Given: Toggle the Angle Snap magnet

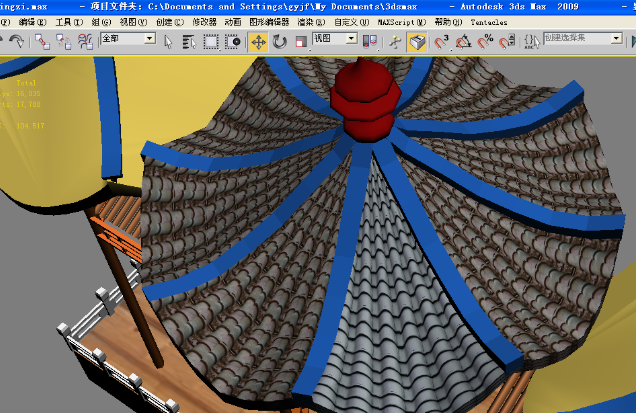Looking at the screenshot, I should click(x=463, y=41).
